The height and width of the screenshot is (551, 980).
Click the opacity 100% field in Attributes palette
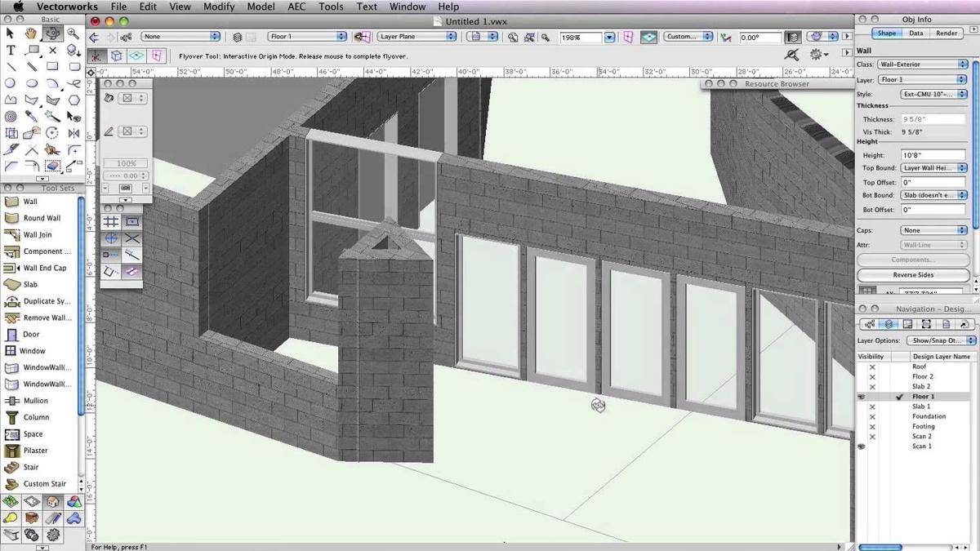point(126,163)
